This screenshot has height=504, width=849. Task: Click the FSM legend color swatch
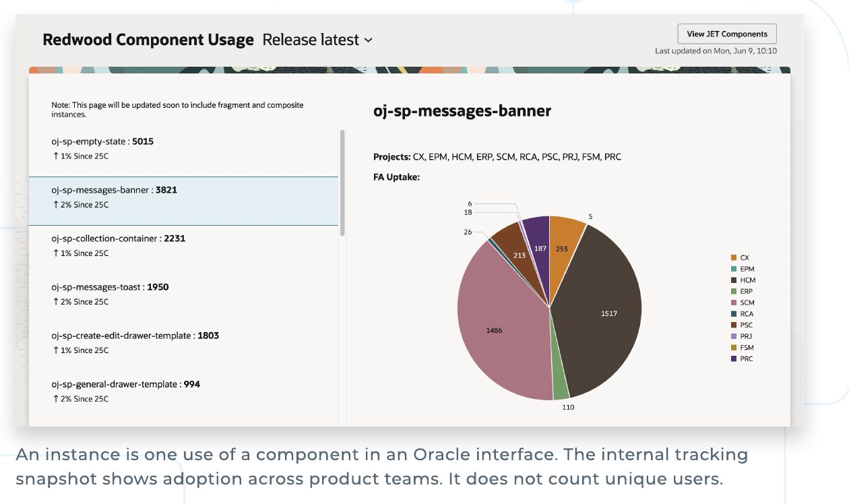click(734, 348)
